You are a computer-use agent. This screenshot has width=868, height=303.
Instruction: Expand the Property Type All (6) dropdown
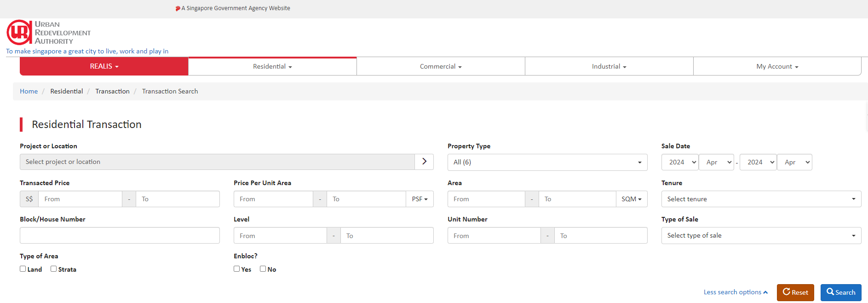coord(547,162)
